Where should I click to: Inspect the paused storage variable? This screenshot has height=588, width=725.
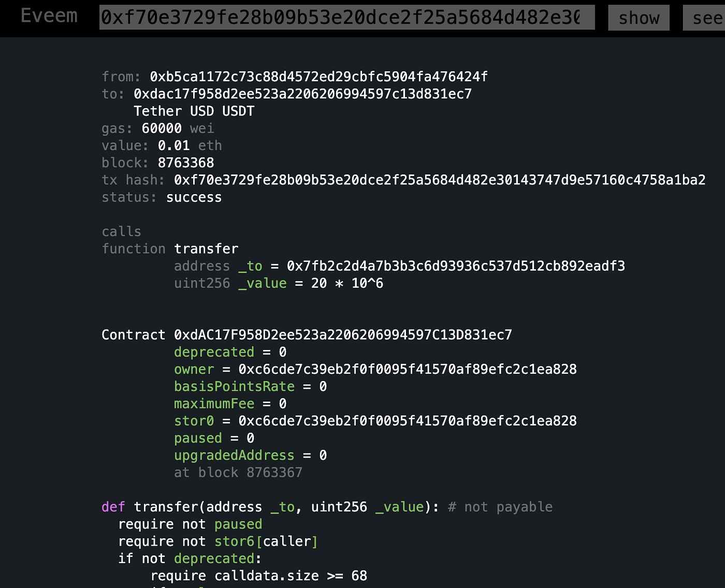pos(197,438)
